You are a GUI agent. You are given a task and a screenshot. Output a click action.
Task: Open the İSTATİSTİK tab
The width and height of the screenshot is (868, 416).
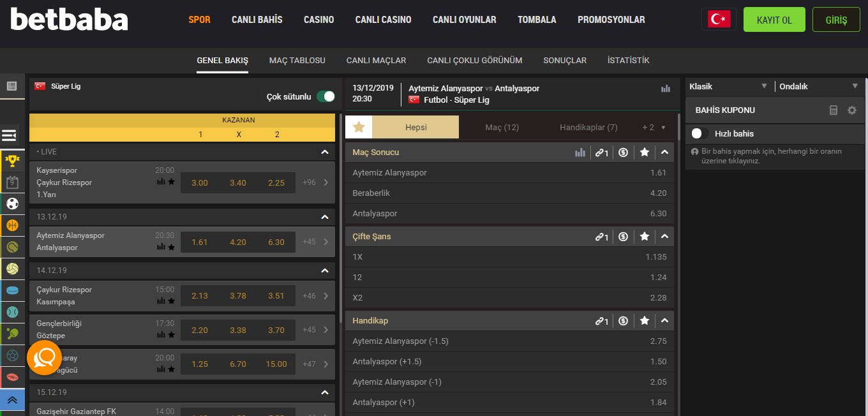click(x=629, y=61)
